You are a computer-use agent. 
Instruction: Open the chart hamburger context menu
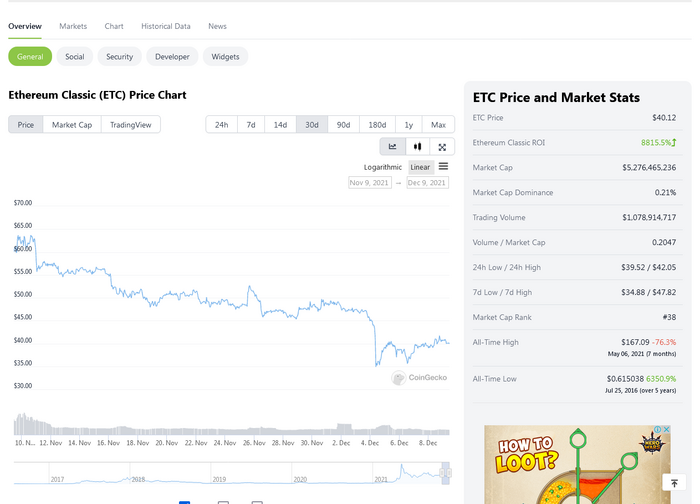(x=443, y=167)
